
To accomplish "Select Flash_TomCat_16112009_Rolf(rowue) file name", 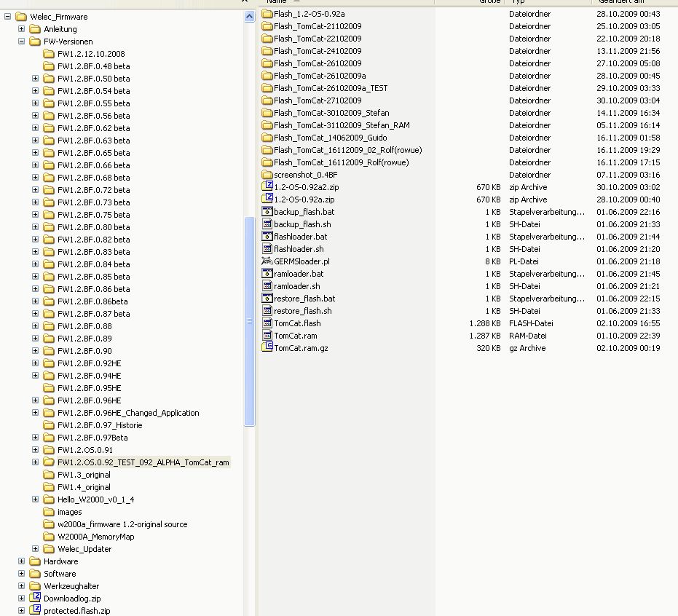I will (x=342, y=162).
